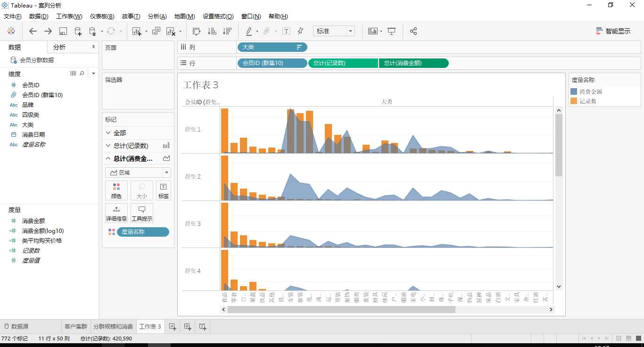Click the 会员ID (群集10) pill on rows
Viewport: 644px width, 347px height.
(272, 63)
